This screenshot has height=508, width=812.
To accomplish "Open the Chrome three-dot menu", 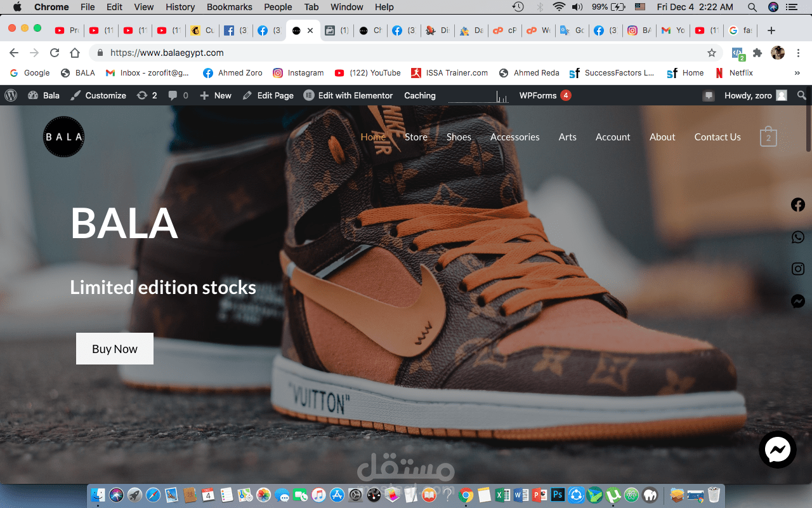I will 797,53.
